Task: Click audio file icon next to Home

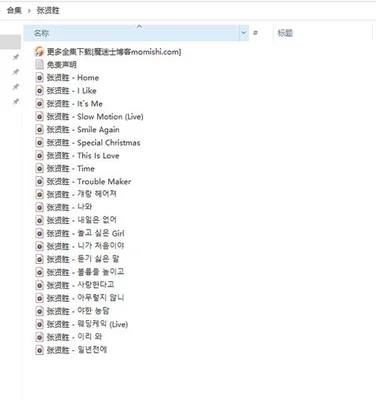Action: pos(39,77)
